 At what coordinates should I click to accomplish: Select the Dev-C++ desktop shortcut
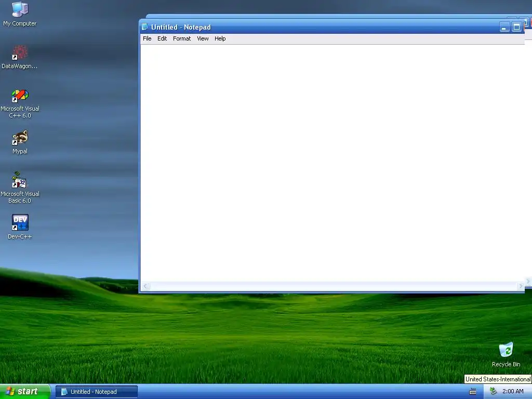20,227
